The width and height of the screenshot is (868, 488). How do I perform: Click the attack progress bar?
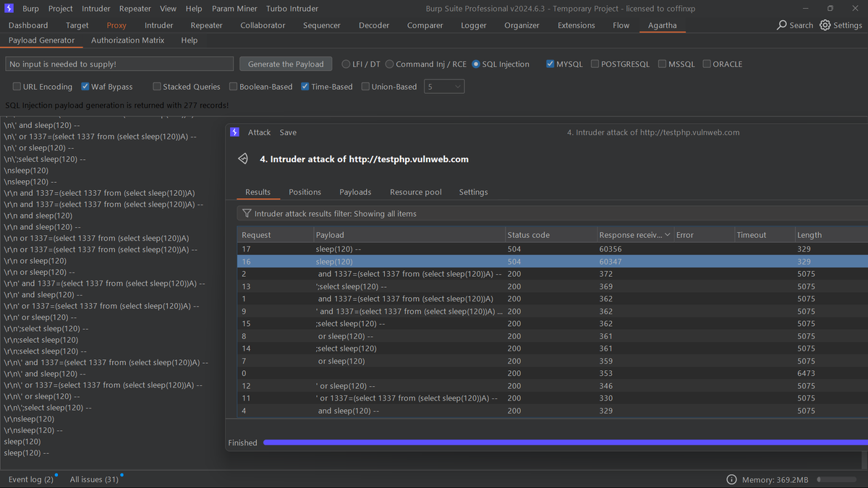pos(565,442)
